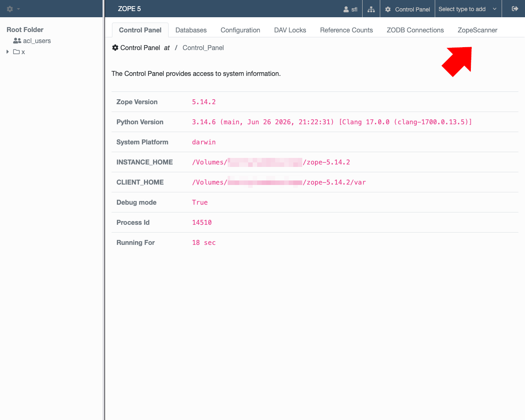525x420 pixels.
Task: Click the Process Id row label
Action: point(133,222)
